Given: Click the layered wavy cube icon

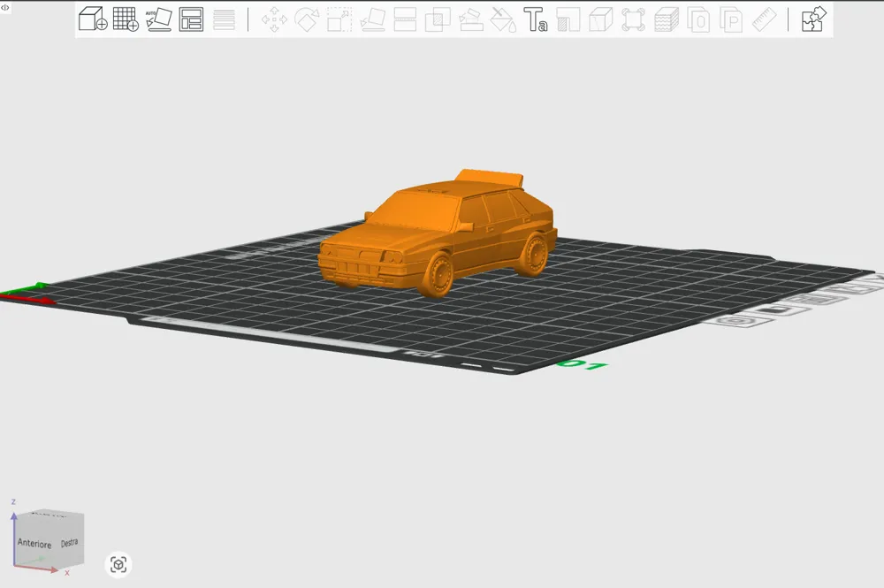Looking at the screenshot, I should point(666,19).
